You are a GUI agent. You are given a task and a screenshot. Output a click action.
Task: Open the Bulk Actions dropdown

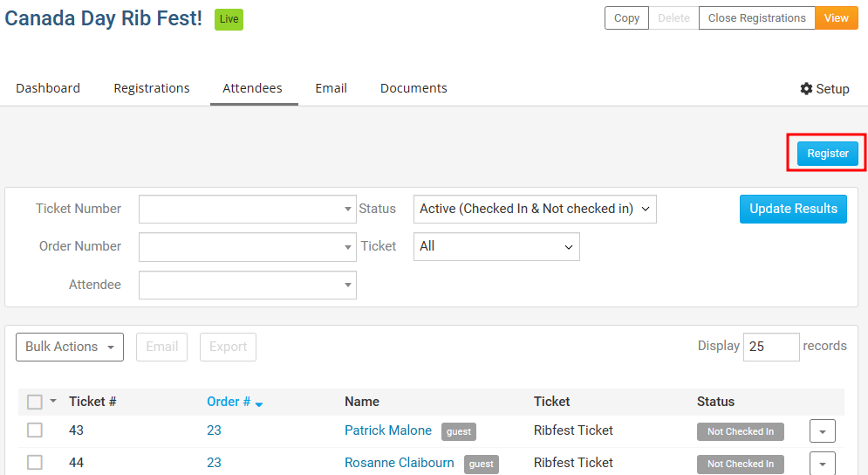coord(70,347)
